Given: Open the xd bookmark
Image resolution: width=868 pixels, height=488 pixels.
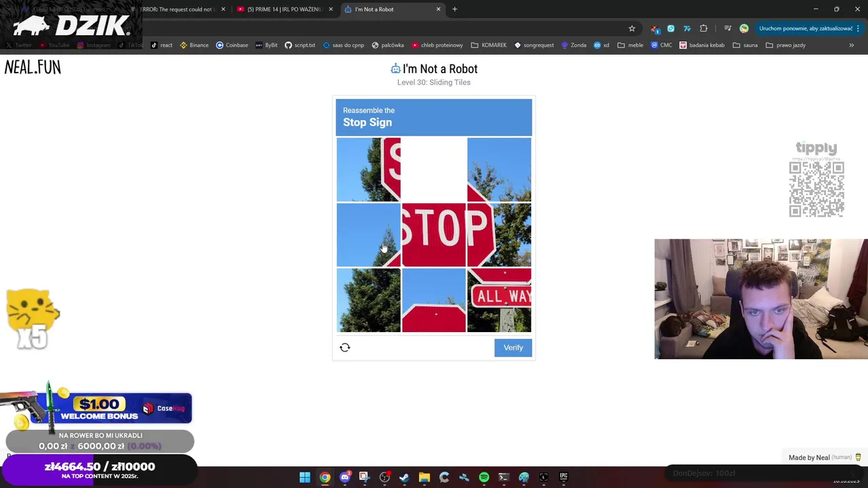Looking at the screenshot, I should [x=601, y=45].
